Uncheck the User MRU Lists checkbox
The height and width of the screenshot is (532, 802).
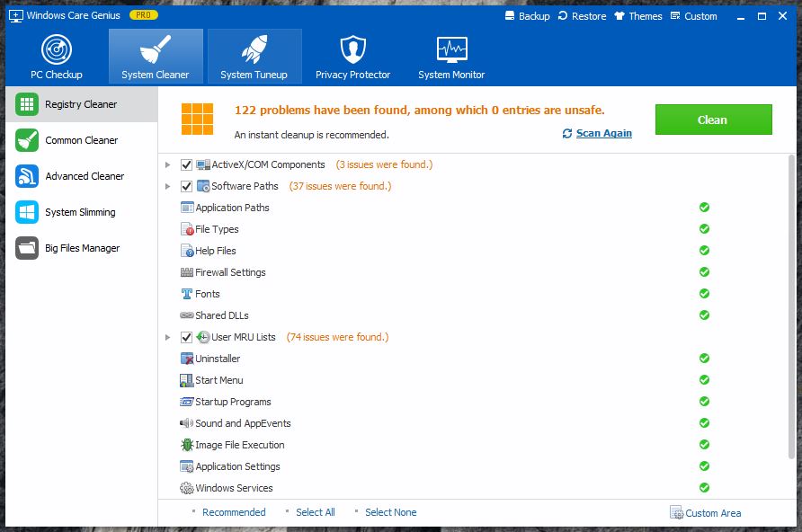(x=186, y=337)
